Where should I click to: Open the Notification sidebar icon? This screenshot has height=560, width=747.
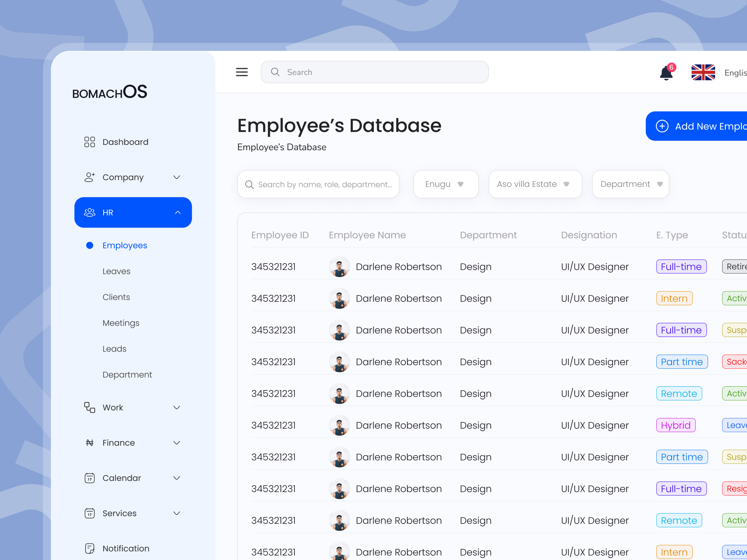[89, 549]
